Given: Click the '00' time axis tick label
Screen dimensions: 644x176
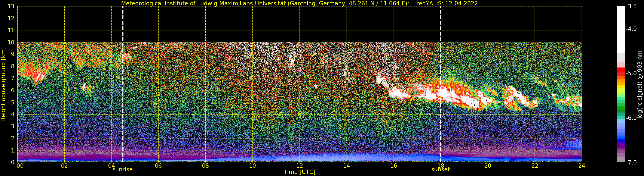Looking at the screenshot, I should coord(20,166).
